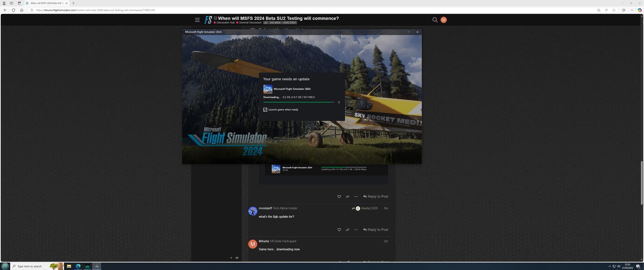
Task: Open the General Discussion category link
Action: [249, 22]
